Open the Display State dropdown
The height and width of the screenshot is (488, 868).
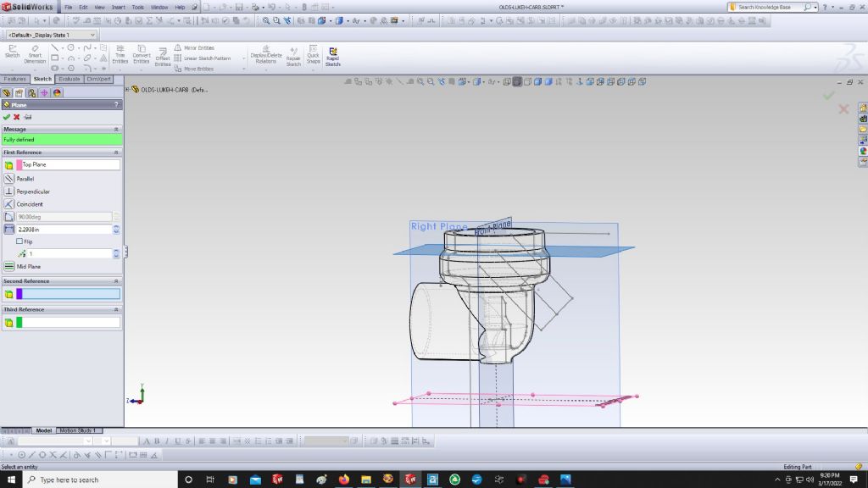click(92, 35)
